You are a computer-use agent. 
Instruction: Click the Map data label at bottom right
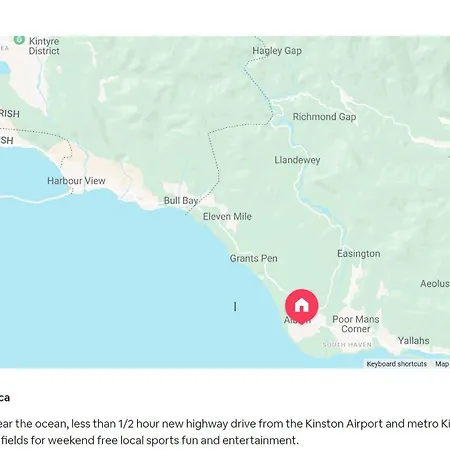[x=442, y=364]
